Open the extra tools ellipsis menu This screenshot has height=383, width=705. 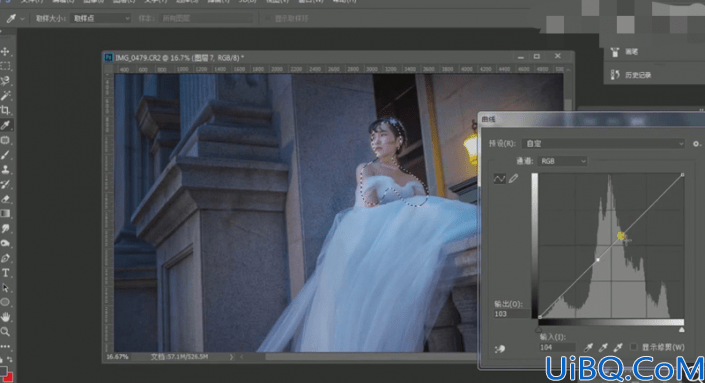coord(5,347)
